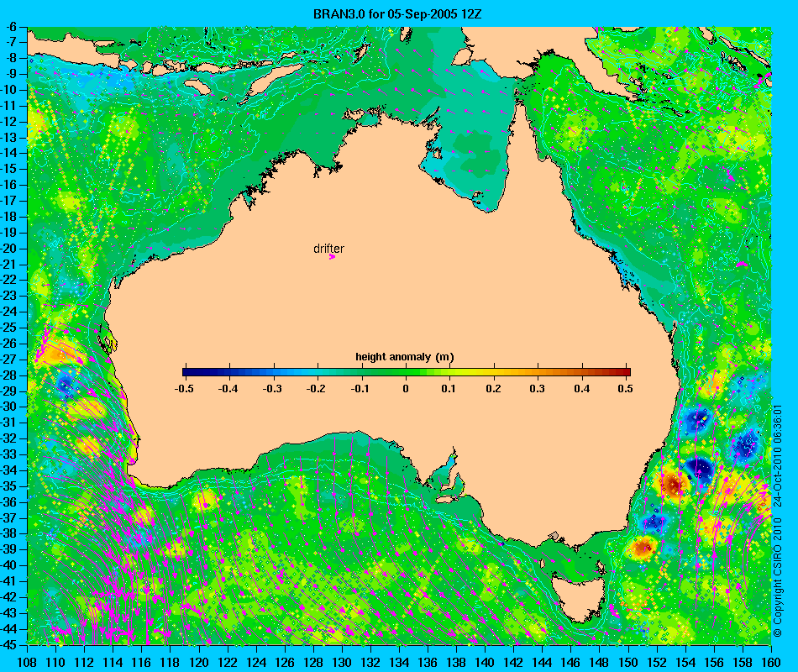Click latitude axis label '-45'
Screen dimensions: 798x672
pos(9,644)
